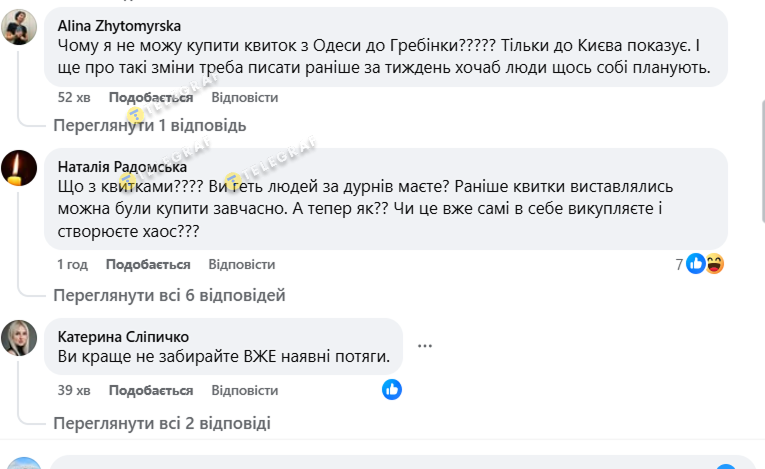Click the haha emoji reaction on Наталія's comment
The height and width of the screenshot is (469, 765).
(x=714, y=264)
